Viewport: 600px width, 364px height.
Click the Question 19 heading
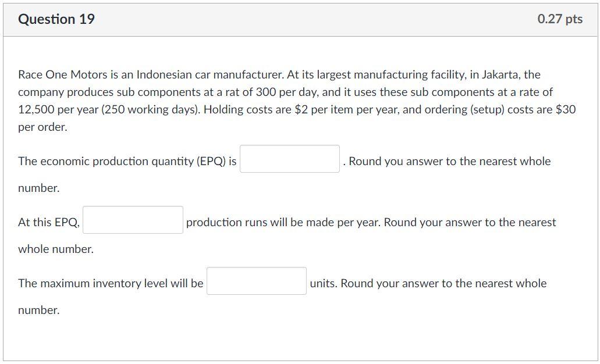(56, 19)
